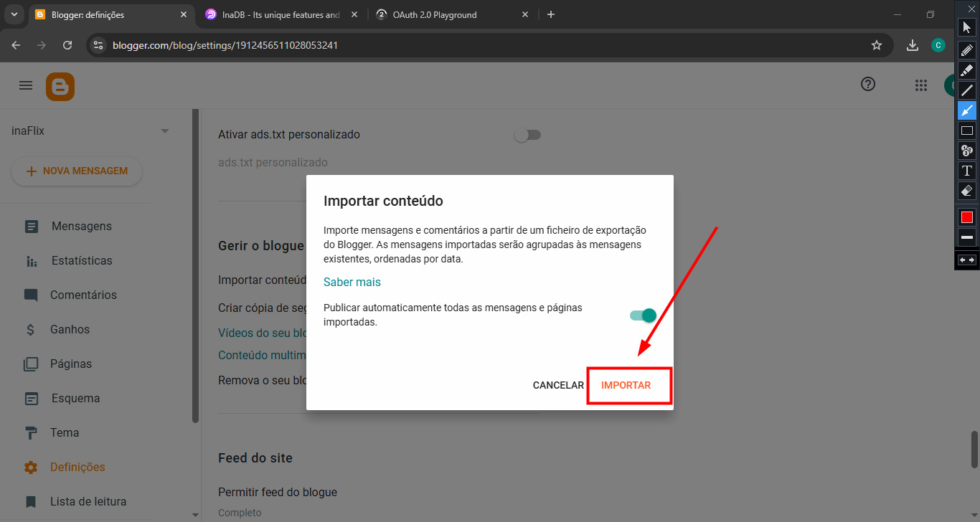Image resolution: width=980 pixels, height=522 pixels.
Task: Select the pencil drawing tool
Action: 966,49
